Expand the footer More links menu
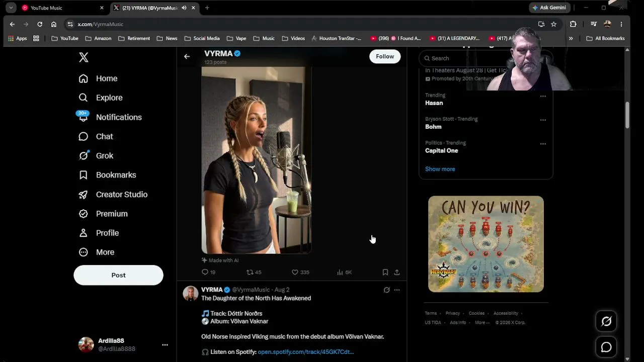The height and width of the screenshot is (362, 644). (x=482, y=323)
